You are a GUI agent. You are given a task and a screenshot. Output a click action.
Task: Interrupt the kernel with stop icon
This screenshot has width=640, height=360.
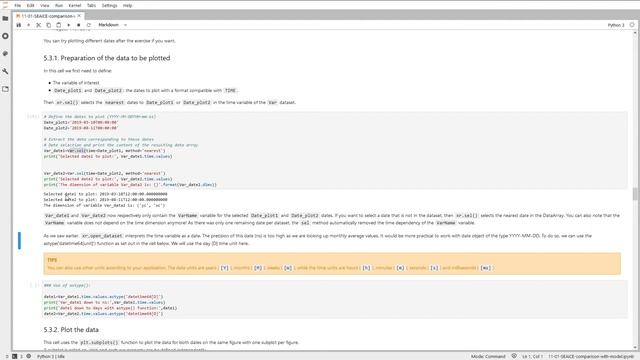point(78,25)
